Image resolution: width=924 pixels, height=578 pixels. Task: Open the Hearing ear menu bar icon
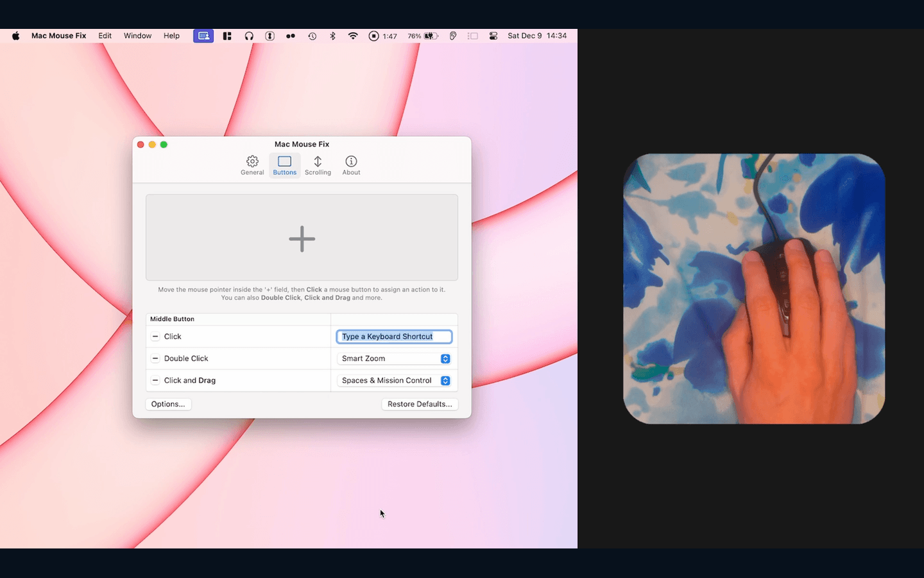point(453,36)
